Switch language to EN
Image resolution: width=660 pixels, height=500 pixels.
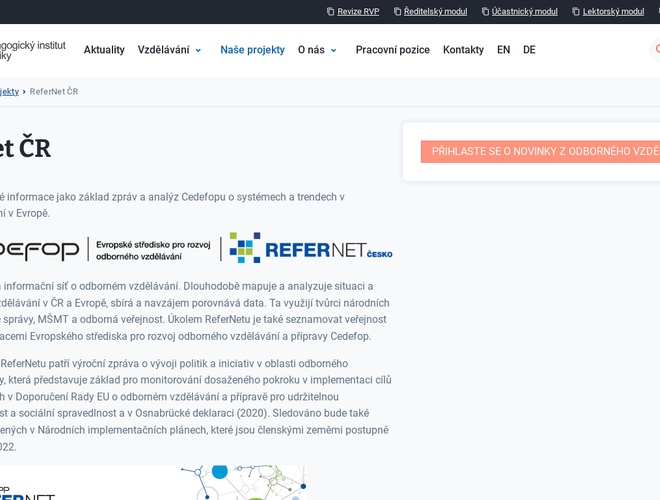[503, 50]
